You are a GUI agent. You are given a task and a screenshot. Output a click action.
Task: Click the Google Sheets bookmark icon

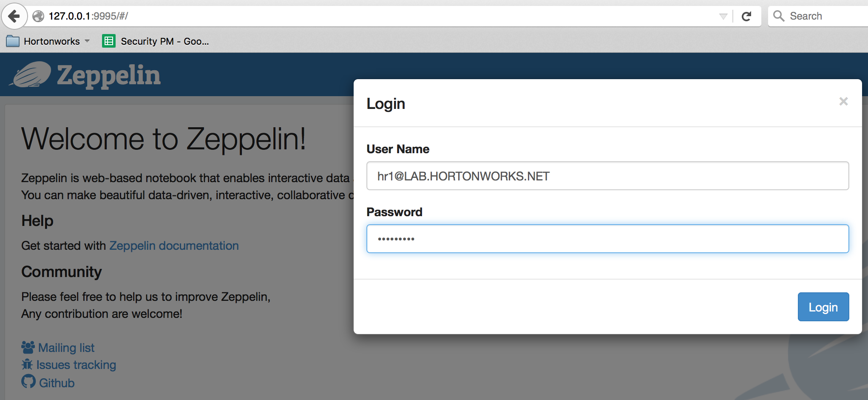coord(108,41)
